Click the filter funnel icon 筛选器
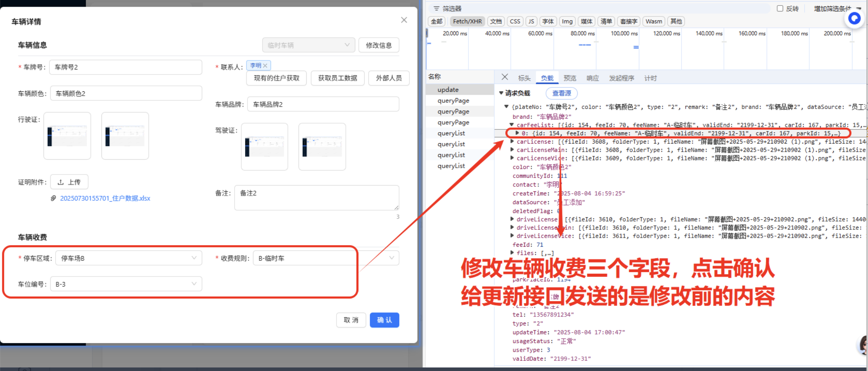This screenshot has height=371, width=868. point(436,9)
